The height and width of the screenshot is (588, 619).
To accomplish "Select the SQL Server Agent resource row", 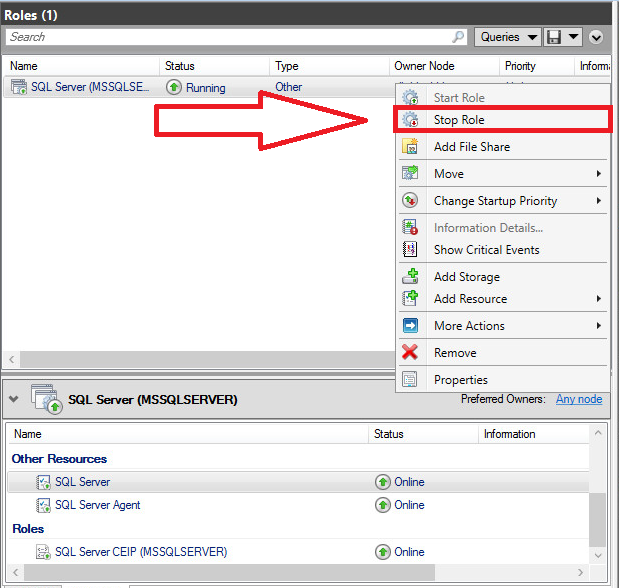I will coord(97,505).
